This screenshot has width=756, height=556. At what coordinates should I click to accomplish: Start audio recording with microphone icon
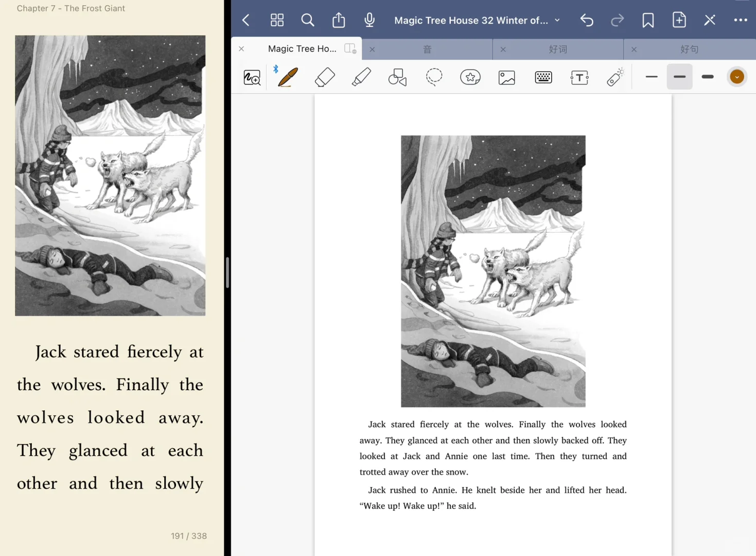[370, 20]
